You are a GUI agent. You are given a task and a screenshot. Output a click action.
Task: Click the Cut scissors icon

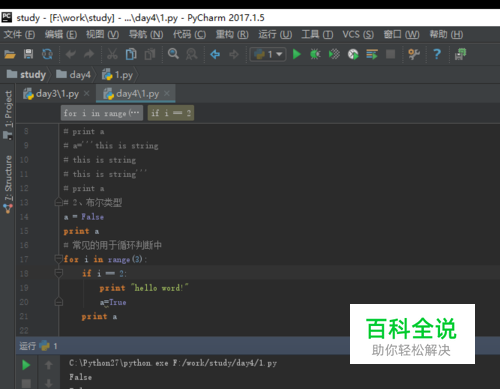(x=112, y=54)
